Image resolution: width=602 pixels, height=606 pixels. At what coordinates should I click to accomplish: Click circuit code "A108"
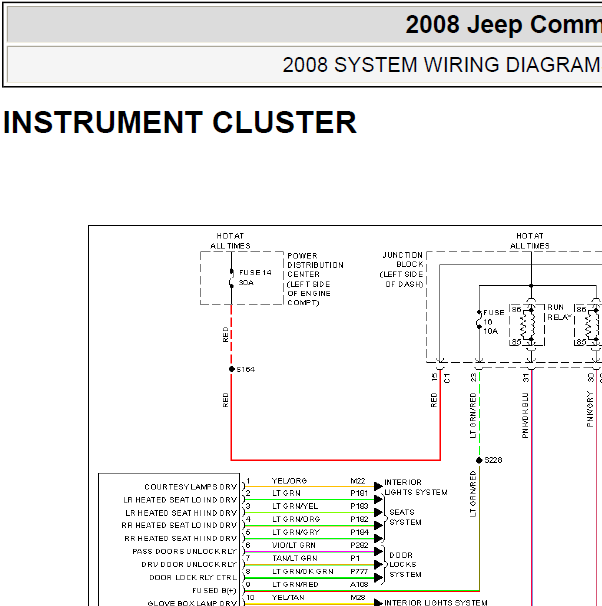tap(359, 584)
